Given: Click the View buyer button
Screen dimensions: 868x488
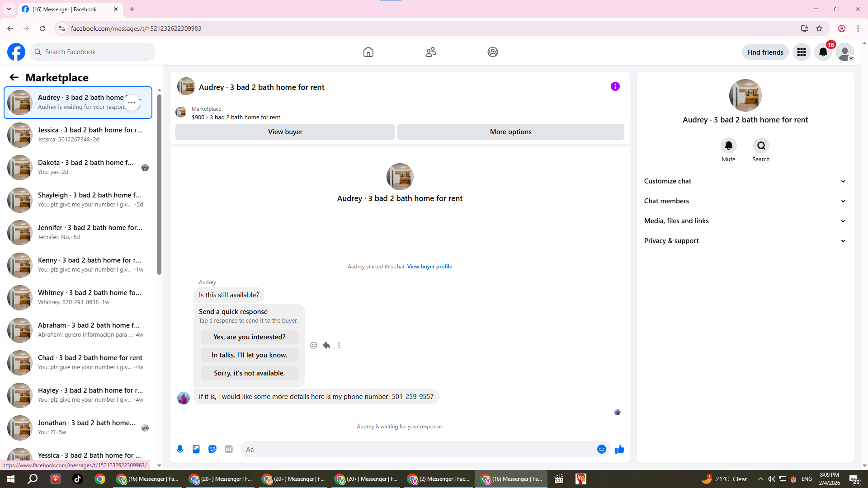Looking at the screenshot, I should (x=285, y=132).
